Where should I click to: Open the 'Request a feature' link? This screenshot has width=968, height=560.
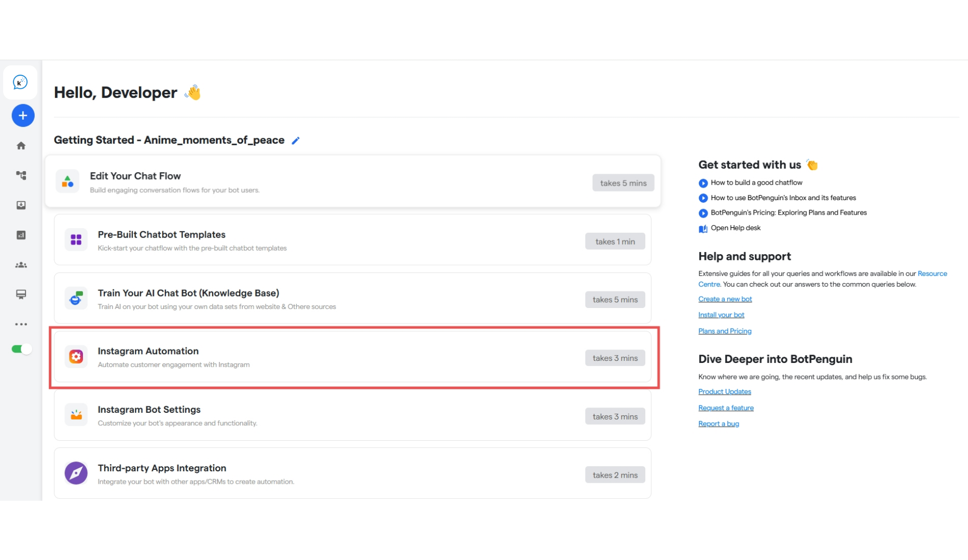[726, 408]
